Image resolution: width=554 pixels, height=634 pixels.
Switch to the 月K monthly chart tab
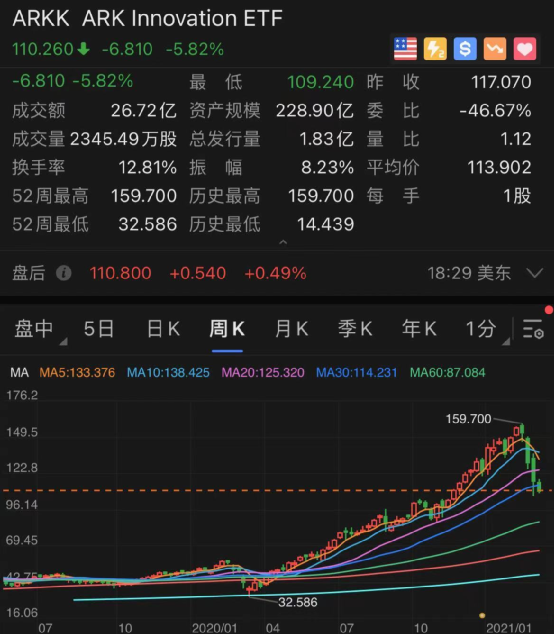[292, 328]
